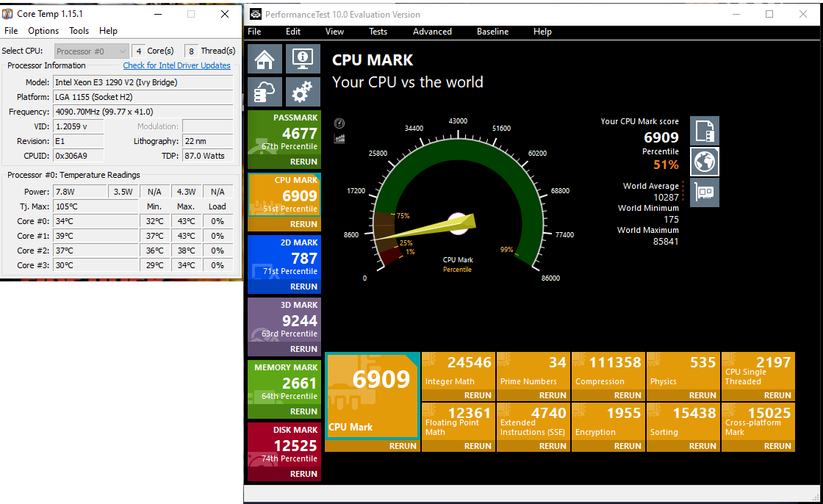Viewport: 823px width, 504px height.
Task: Click the Model field Intel Xeon E3 1290 V2
Action: [x=143, y=82]
